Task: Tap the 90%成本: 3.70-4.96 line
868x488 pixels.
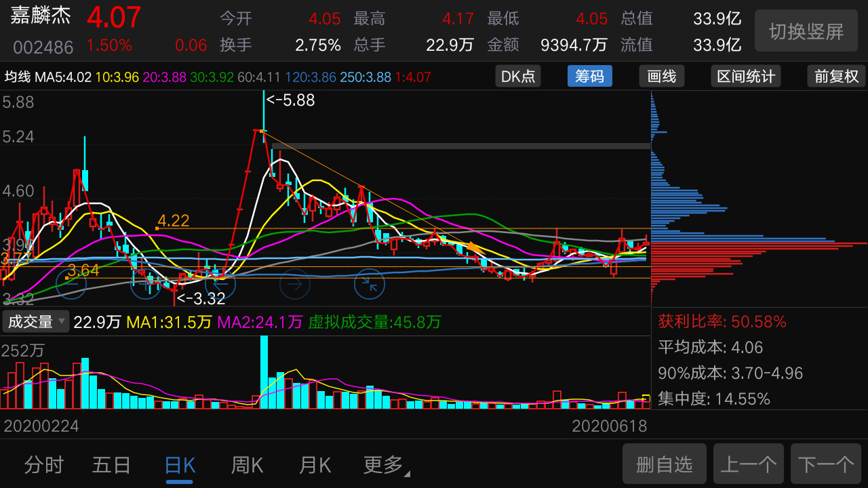Action: (730, 373)
